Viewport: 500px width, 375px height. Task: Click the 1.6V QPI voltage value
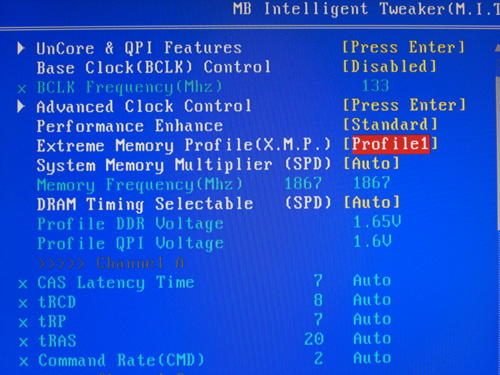(x=372, y=241)
